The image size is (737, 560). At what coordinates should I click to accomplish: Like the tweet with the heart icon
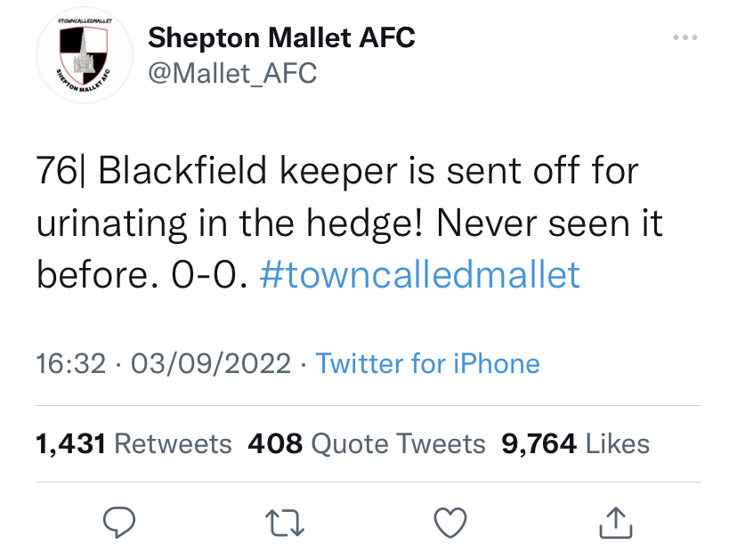click(451, 524)
